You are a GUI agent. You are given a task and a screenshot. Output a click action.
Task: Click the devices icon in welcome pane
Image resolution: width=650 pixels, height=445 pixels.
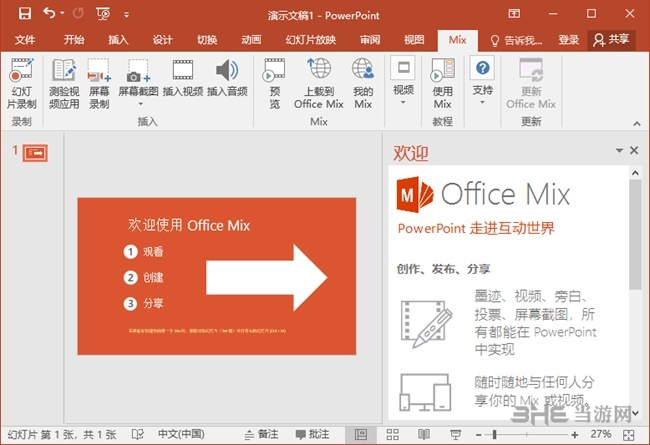click(x=426, y=392)
